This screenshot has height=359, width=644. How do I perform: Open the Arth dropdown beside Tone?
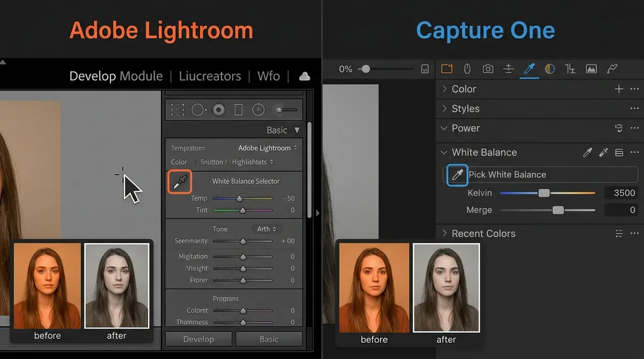click(x=266, y=229)
